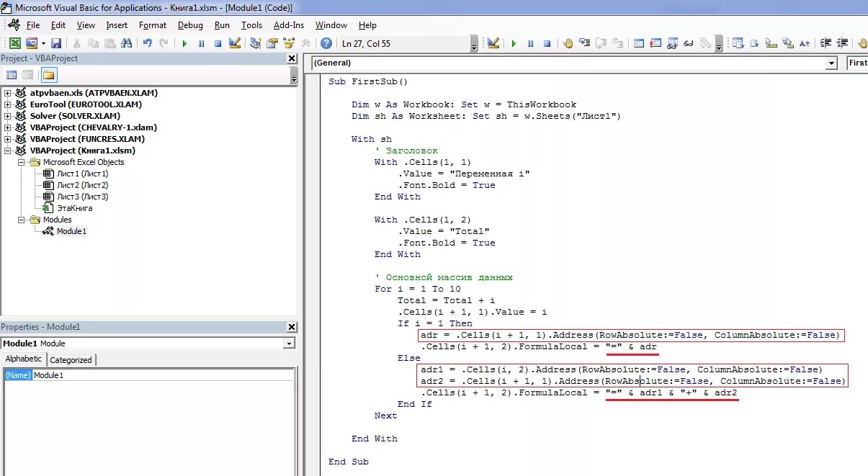Click the Paste clipboard icon
Image resolution: width=868 pixels, height=476 pixels.
pos(109,43)
